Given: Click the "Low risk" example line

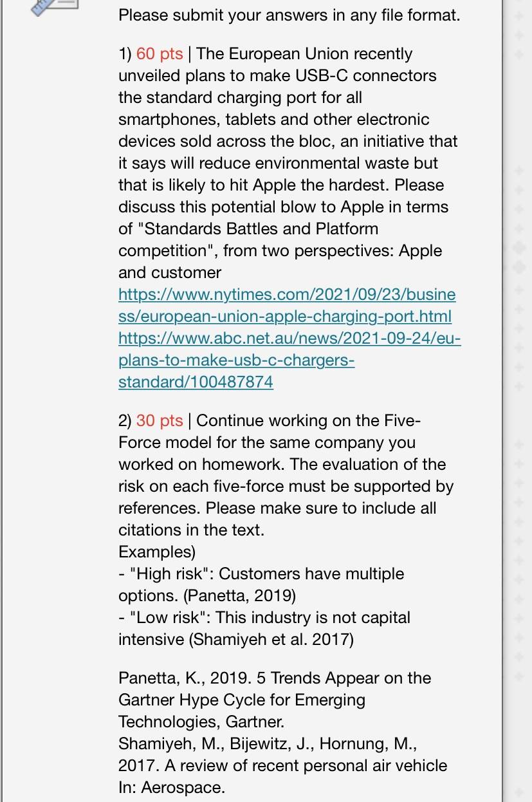Looking at the screenshot, I should [264, 629].
